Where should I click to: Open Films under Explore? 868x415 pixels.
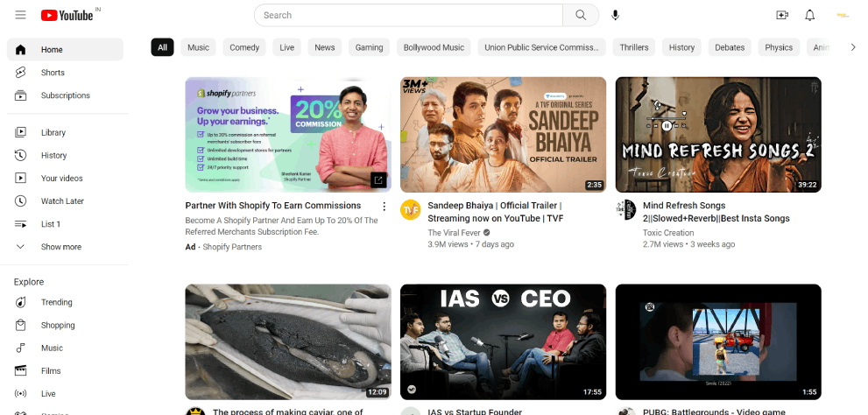[x=66, y=370]
